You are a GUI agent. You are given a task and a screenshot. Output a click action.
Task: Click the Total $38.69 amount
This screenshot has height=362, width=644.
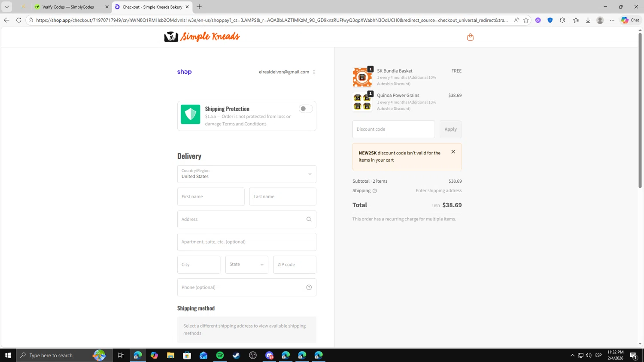coord(452,205)
